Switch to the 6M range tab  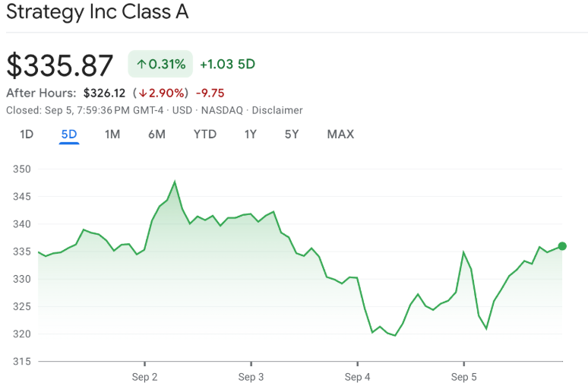pyautogui.click(x=156, y=135)
